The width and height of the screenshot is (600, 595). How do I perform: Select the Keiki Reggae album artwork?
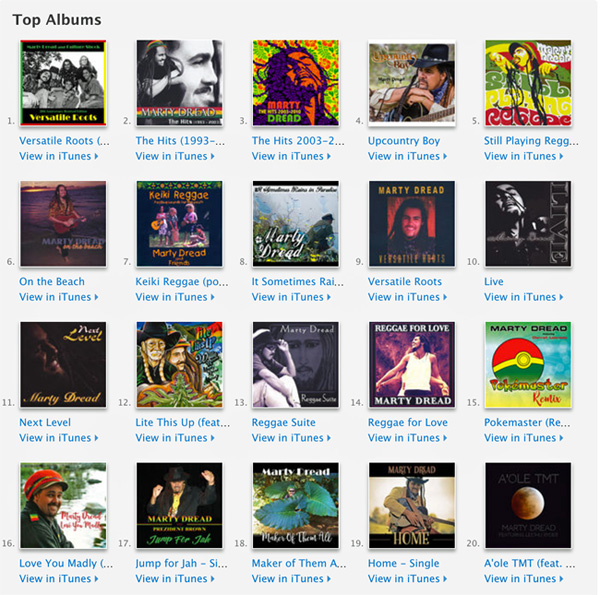[179, 223]
